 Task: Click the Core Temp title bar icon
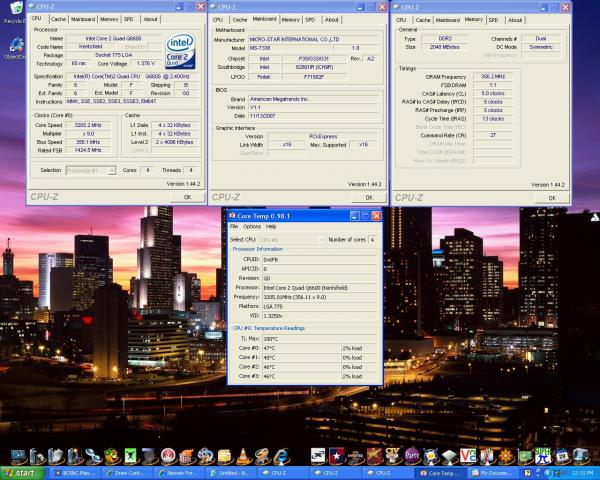232,216
